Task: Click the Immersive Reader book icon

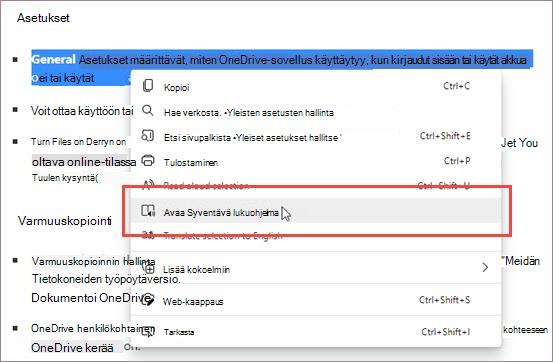Action: click(148, 211)
